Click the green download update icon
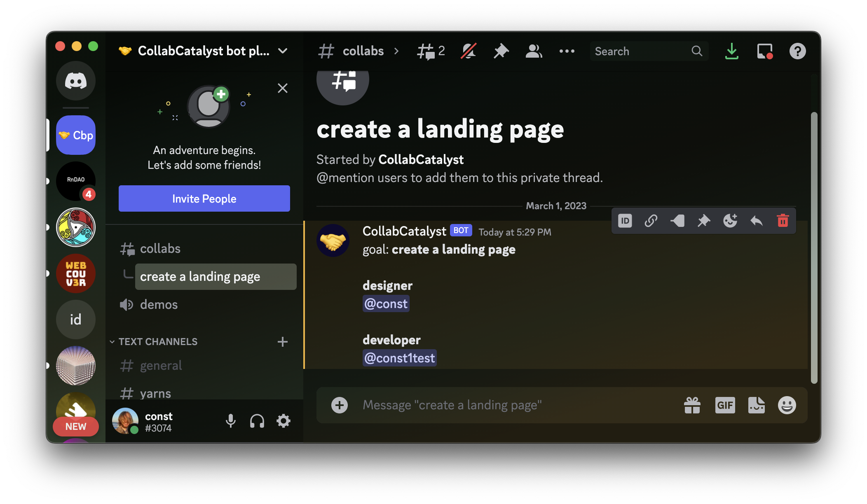 coord(732,51)
